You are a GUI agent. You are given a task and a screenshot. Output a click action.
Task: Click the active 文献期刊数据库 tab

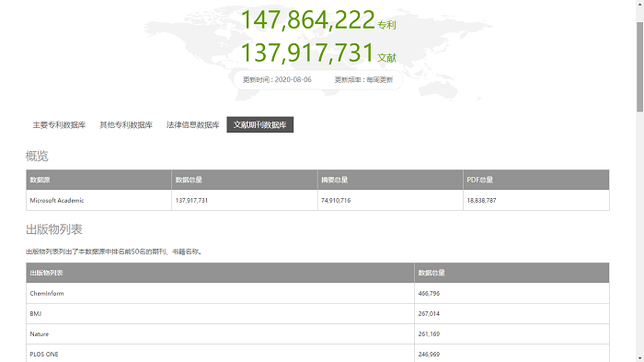point(260,124)
